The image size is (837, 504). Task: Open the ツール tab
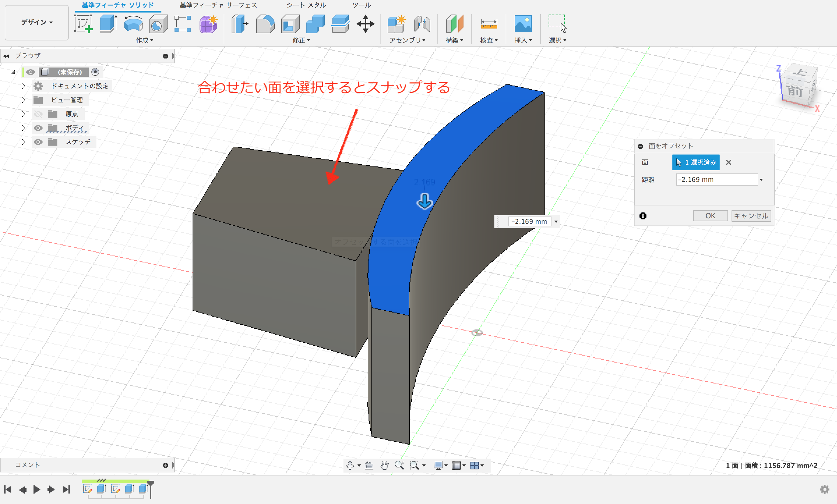tap(362, 5)
